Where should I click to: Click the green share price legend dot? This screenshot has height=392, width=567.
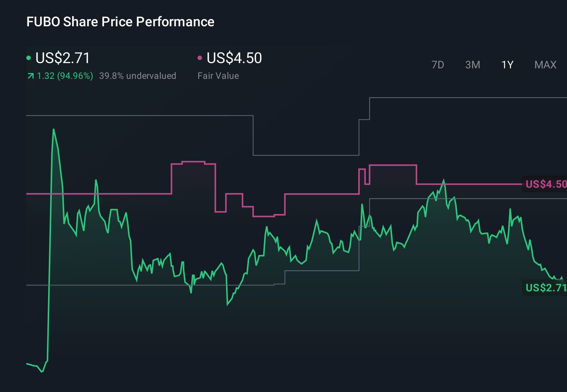[29, 57]
